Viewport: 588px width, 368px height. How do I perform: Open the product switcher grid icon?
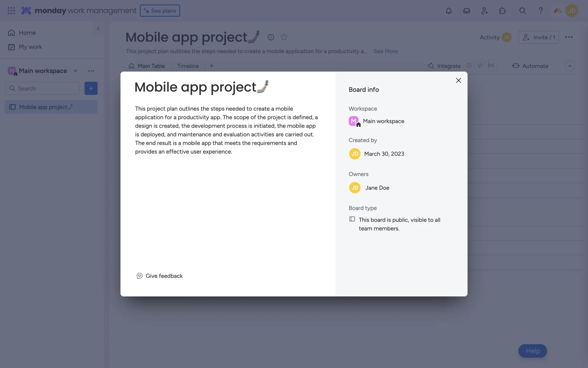coord(11,11)
